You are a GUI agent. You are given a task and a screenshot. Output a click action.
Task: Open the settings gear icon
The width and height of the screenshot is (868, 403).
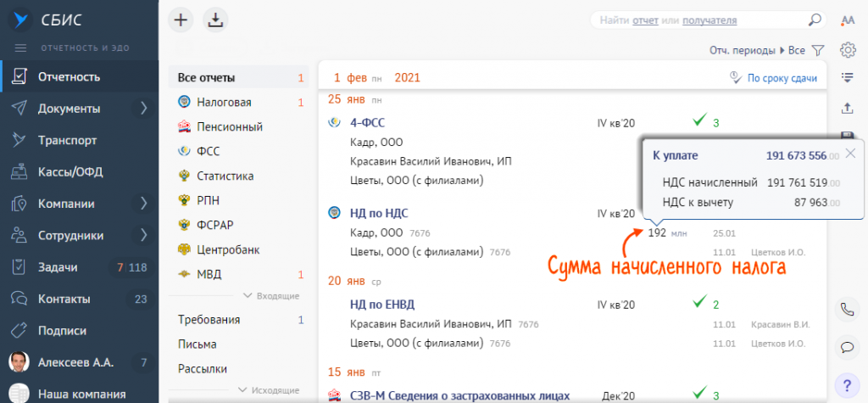[x=847, y=50]
